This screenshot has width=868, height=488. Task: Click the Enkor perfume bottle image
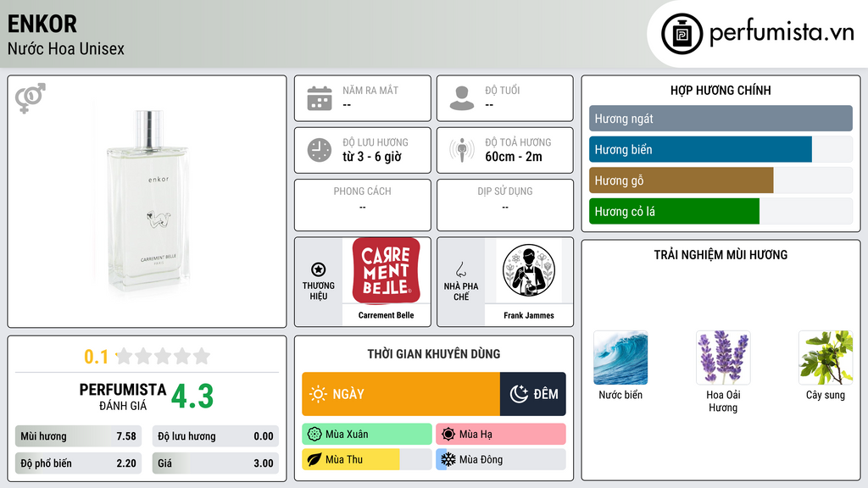147,200
